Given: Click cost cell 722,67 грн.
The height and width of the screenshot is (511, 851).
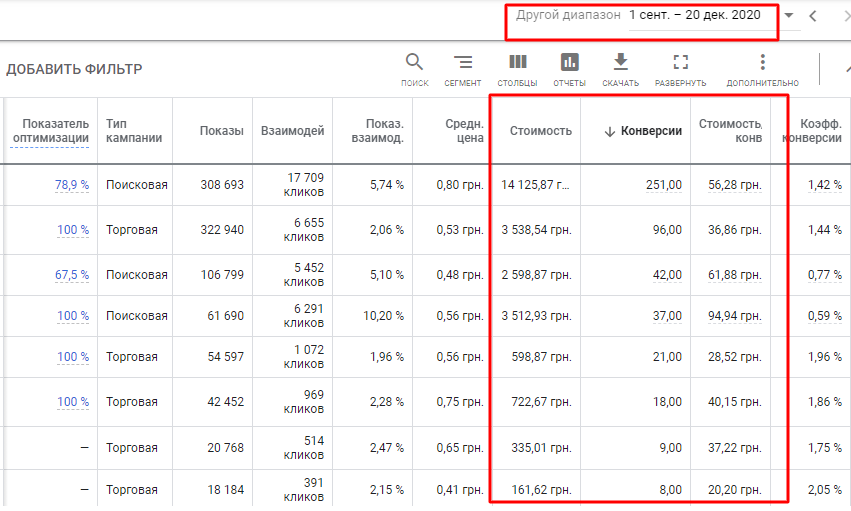Looking at the screenshot, I should click(542, 402).
